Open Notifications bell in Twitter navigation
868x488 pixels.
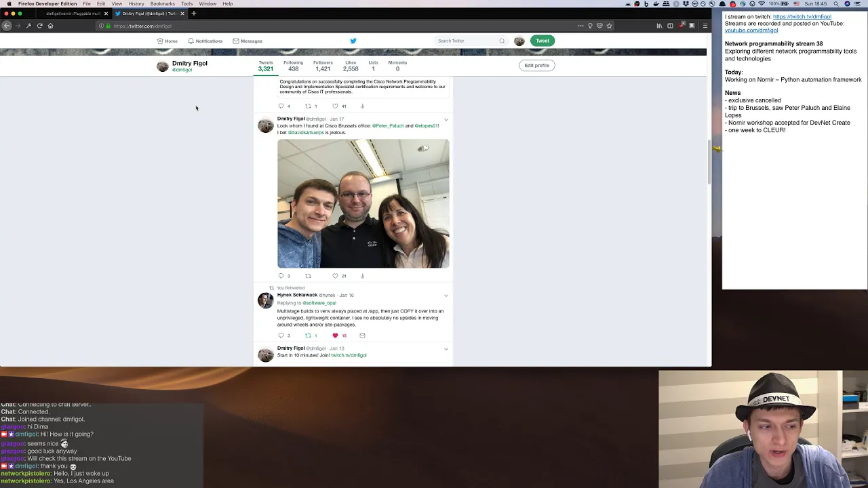tap(191, 41)
